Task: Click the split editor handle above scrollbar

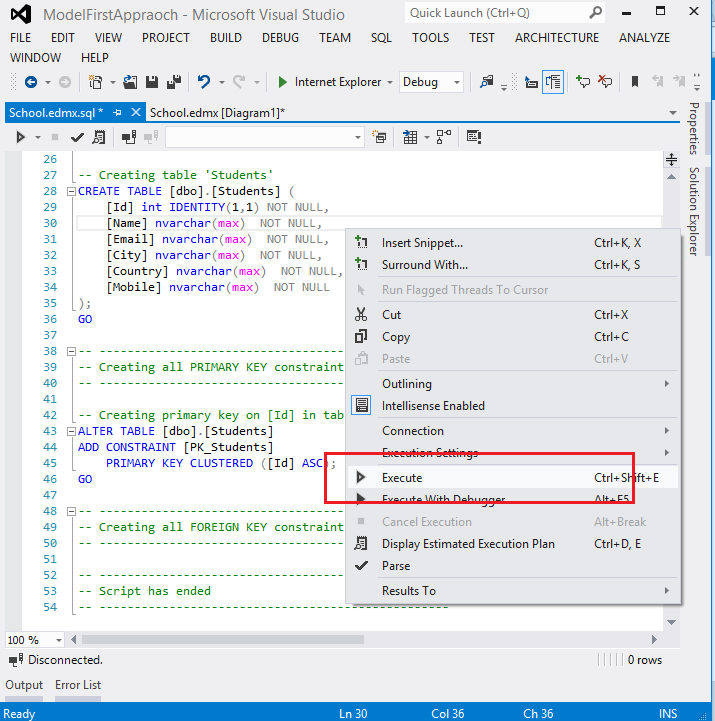Action: click(x=671, y=160)
